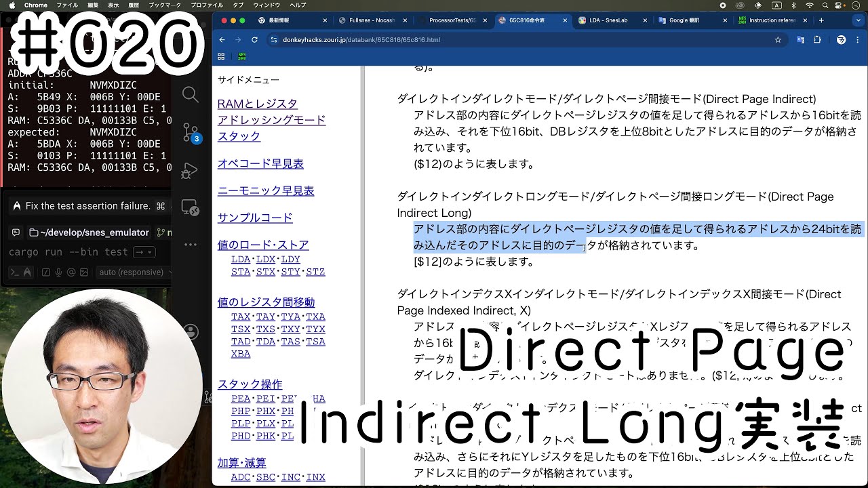
Task: Open the サンプルコード link
Action: (255, 218)
